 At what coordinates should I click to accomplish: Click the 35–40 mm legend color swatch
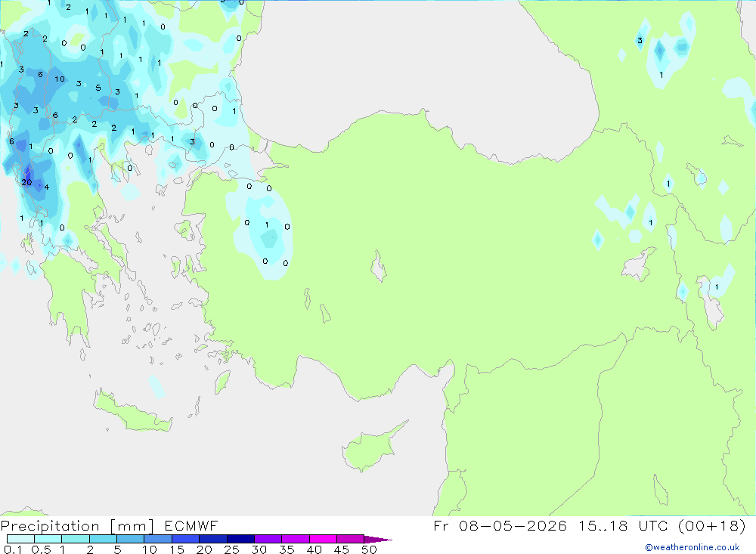pyautogui.click(x=296, y=539)
